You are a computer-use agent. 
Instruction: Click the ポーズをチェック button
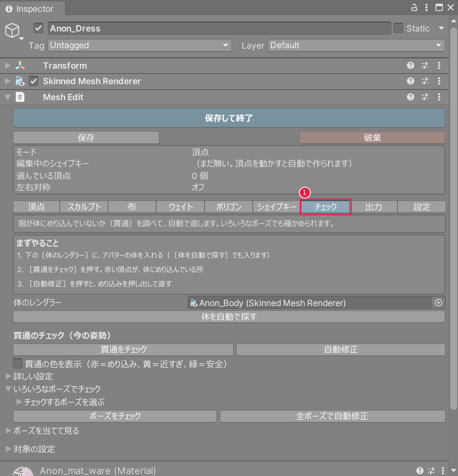(115, 416)
